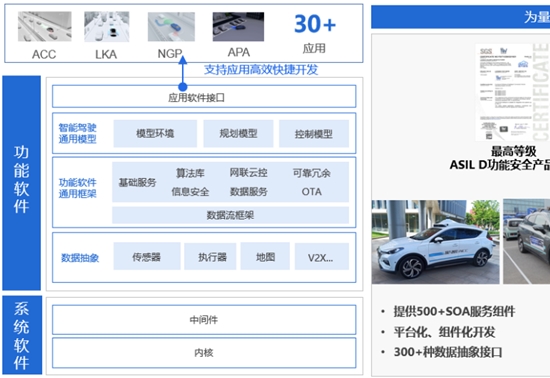Image resolution: width=550 pixels, height=378 pixels.
Task: Click the blue upward arrow connector
Action: pyautogui.click(x=182, y=73)
